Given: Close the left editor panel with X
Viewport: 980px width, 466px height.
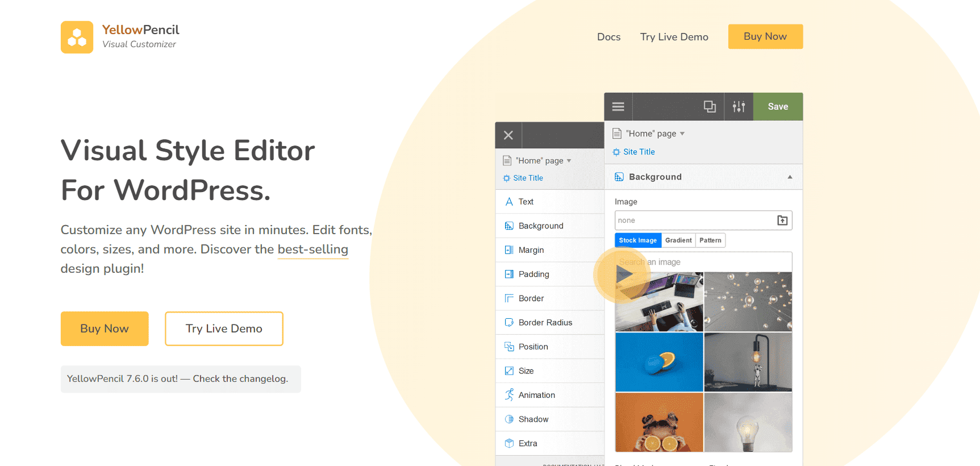Looking at the screenshot, I should (508, 135).
